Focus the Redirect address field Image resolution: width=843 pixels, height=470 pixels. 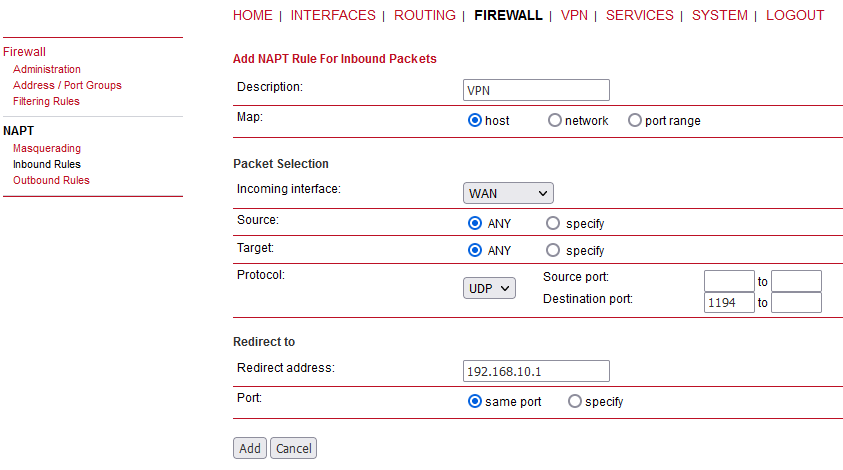(537, 371)
